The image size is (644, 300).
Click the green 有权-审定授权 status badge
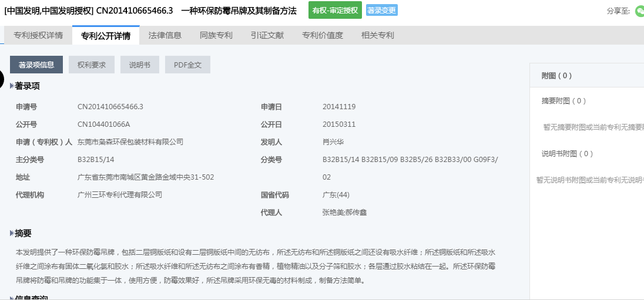click(x=335, y=11)
